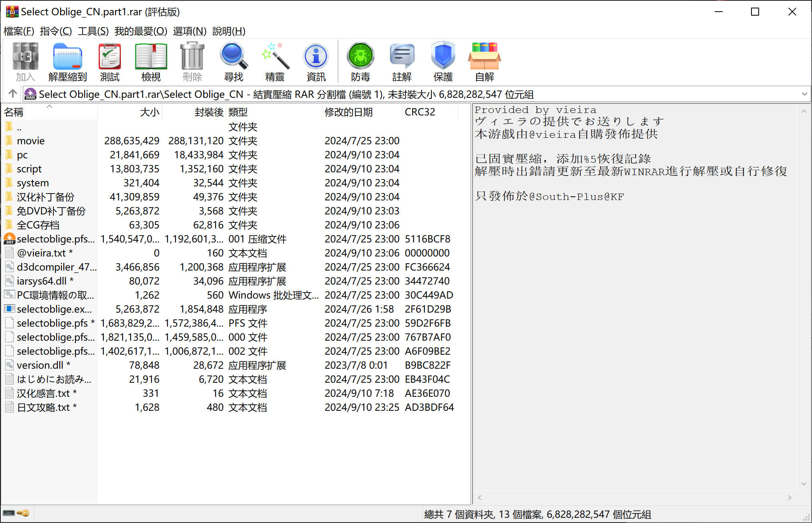This screenshot has height=523, width=812.
Task: Click the Virus scan bug icon
Action: [x=360, y=61]
